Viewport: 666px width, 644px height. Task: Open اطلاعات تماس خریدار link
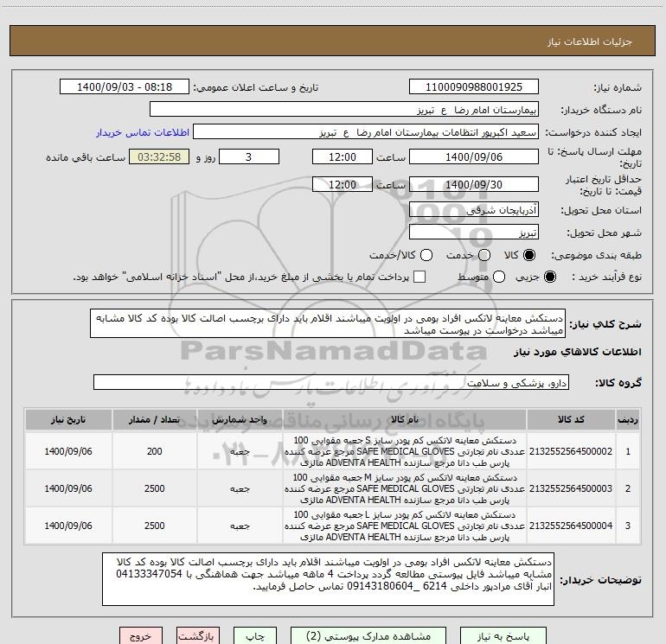(143, 132)
